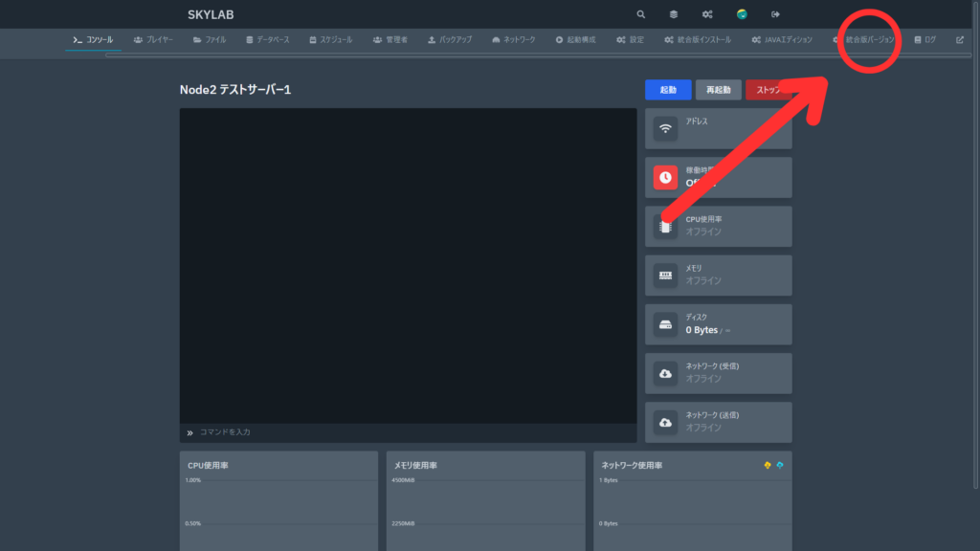
Task: Click inside the black console output area
Action: 408,266
